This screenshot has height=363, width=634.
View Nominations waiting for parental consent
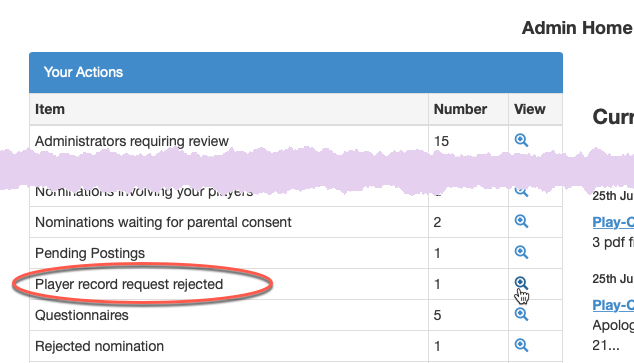[521, 221]
